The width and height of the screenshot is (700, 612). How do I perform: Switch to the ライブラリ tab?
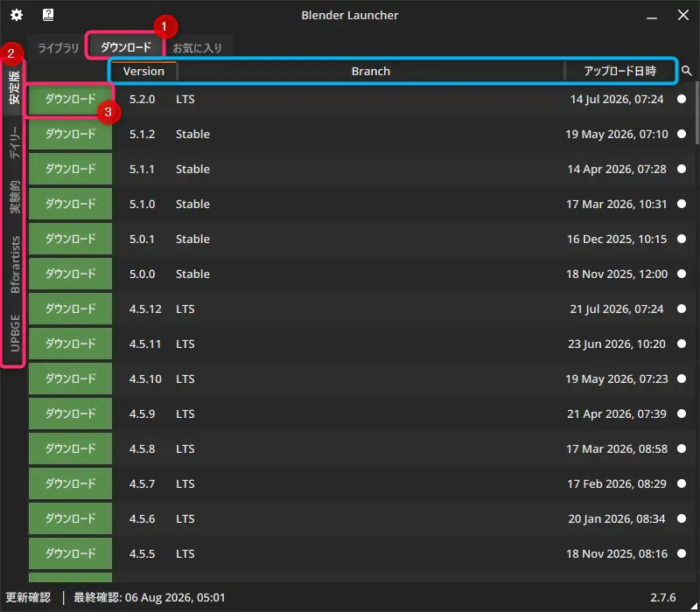click(58, 47)
